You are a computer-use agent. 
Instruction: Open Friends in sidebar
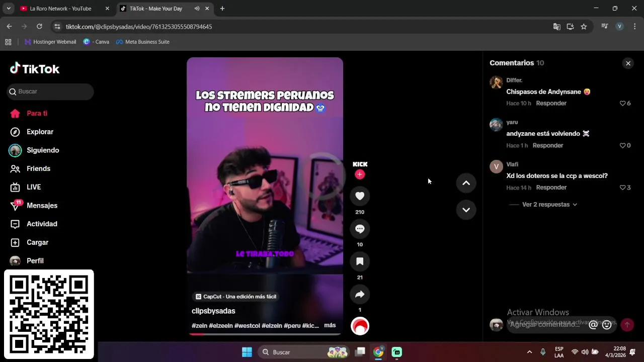tap(31, 168)
